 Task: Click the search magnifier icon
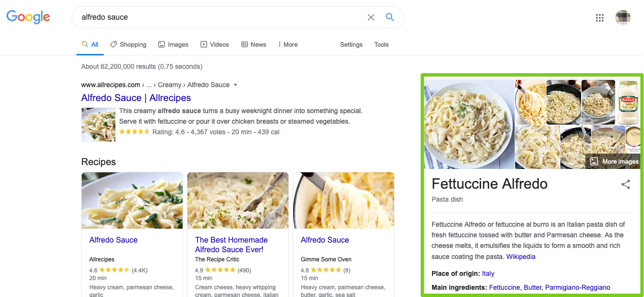click(x=390, y=17)
